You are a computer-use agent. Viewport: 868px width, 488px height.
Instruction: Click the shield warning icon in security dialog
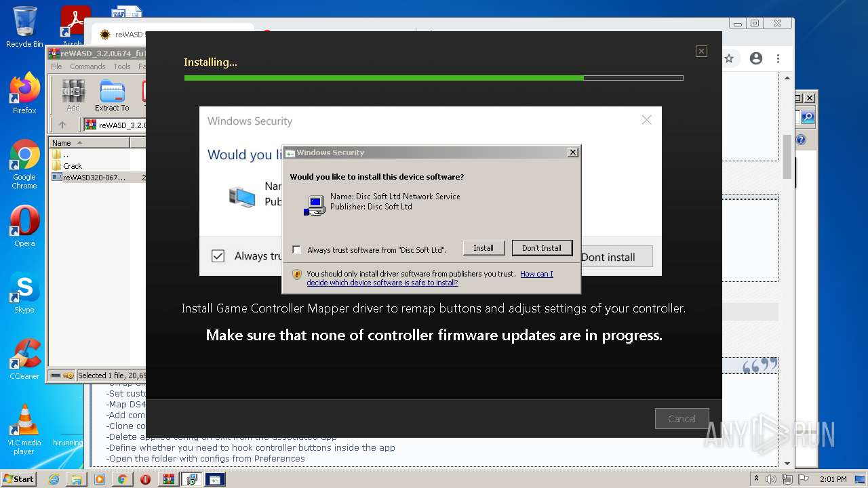pyautogui.click(x=296, y=274)
